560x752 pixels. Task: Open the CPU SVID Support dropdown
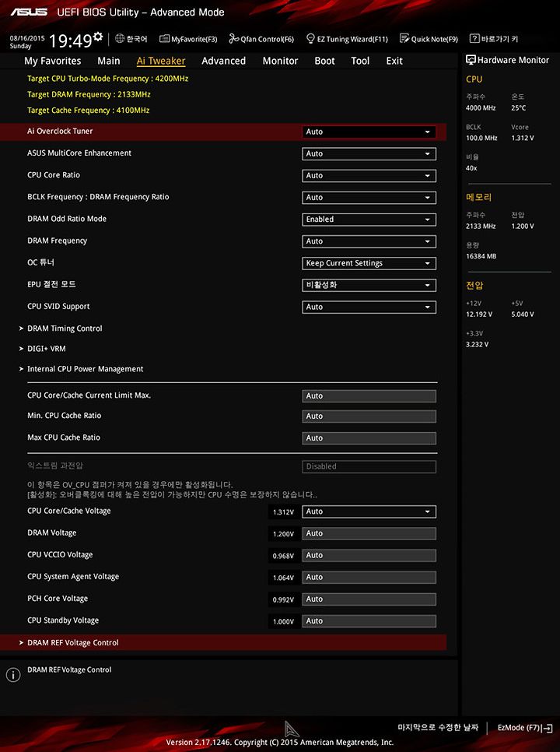click(369, 307)
